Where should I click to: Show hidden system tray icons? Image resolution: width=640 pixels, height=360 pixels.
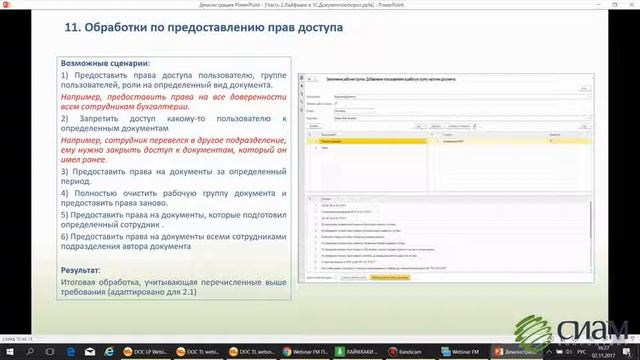[x=549, y=351]
